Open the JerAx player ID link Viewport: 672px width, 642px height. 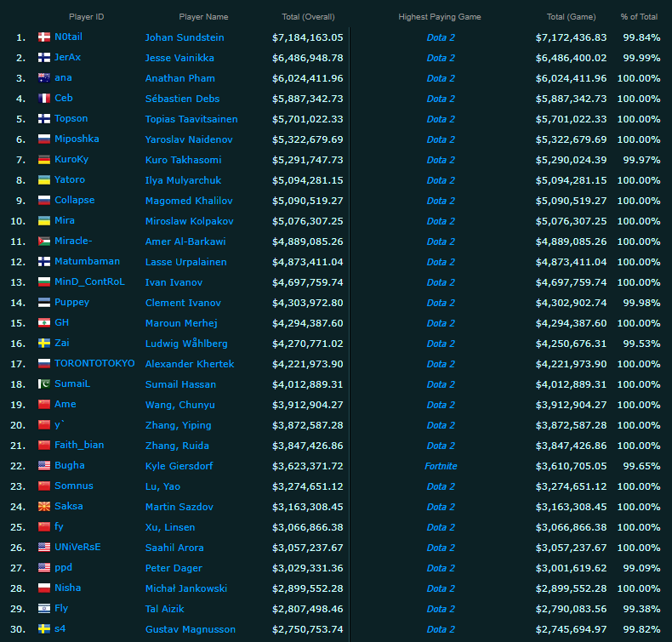[x=68, y=57]
